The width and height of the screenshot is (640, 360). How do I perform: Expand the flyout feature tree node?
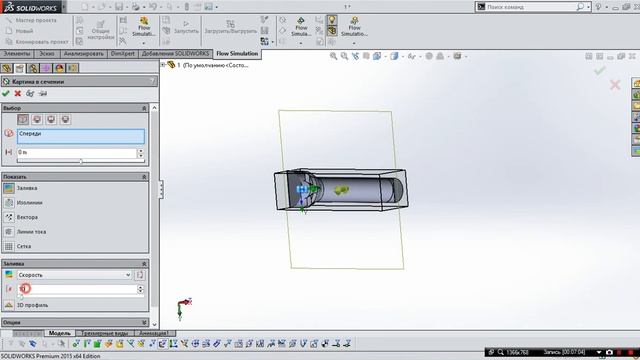pyautogui.click(x=163, y=65)
